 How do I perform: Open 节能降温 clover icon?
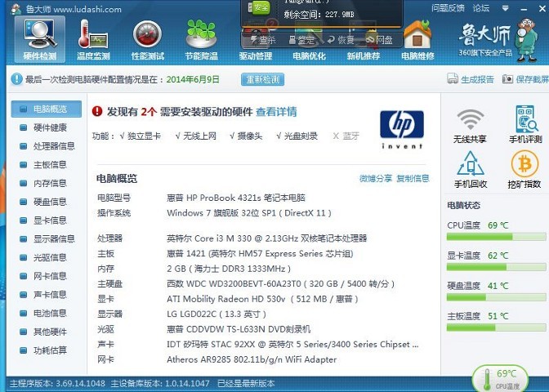201,39
